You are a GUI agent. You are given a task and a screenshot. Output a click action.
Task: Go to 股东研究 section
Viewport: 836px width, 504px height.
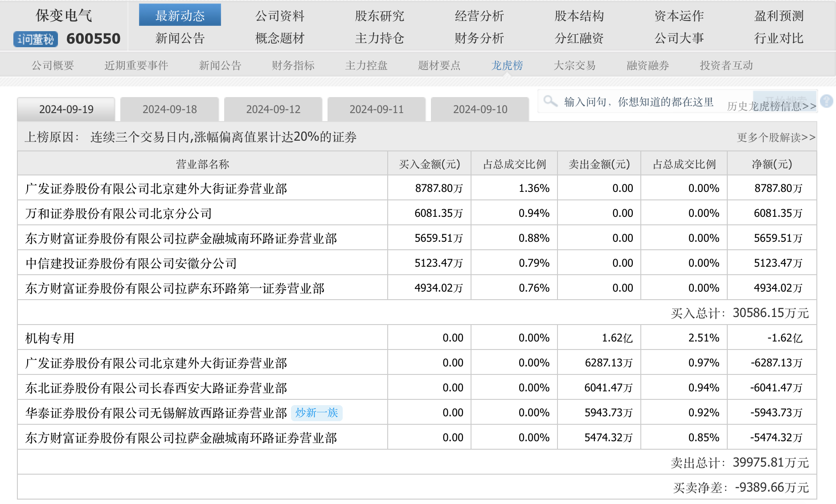[x=379, y=16]
